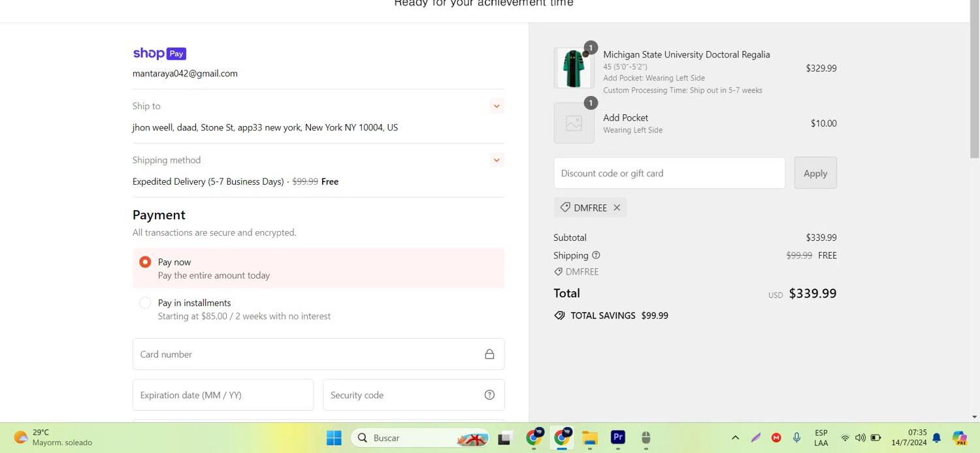Expand the Ship to section chevron
The width and height of the screenshot is (980, 453).
[497, 106]
